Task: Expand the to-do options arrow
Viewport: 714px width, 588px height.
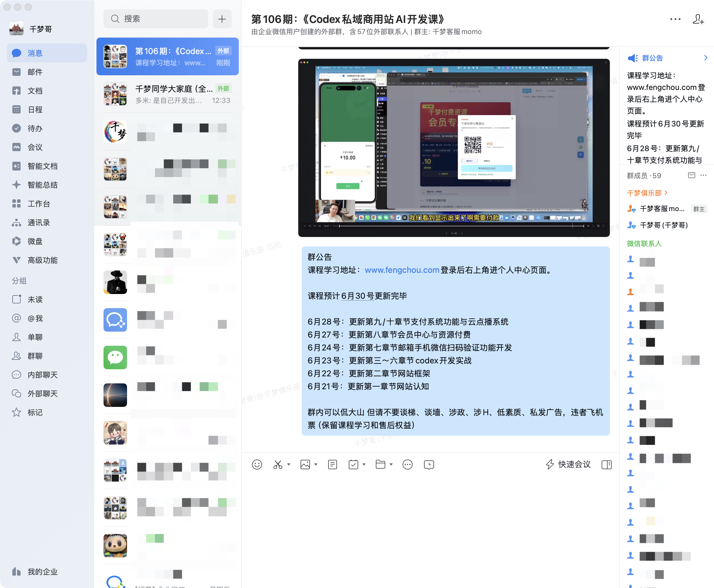Action: pyautogui.click(x=364, y=464)
